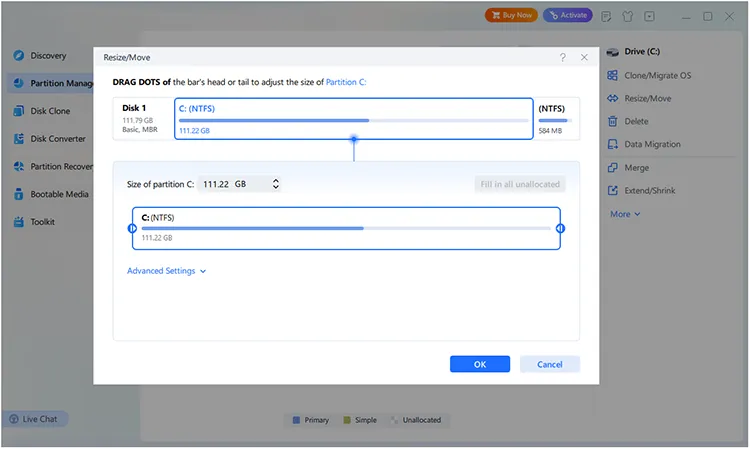This screenshot has height=449, width=750.
Task: Adjust the partition size stepper arrows
Action: pos(276,184)
